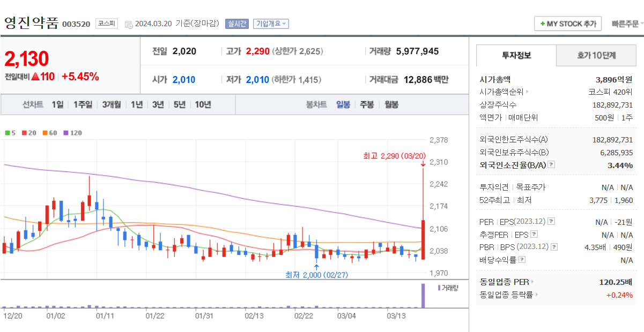Viewport: 644px width, 332px height.
Task: Click the 전일 value 2,020
Action: coord(184,51)
